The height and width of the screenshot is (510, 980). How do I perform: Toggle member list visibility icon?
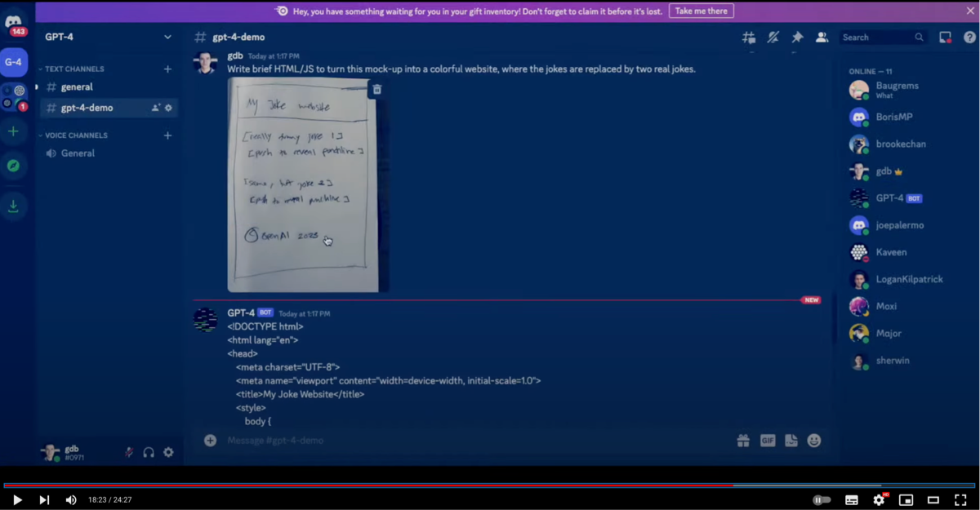822,38
